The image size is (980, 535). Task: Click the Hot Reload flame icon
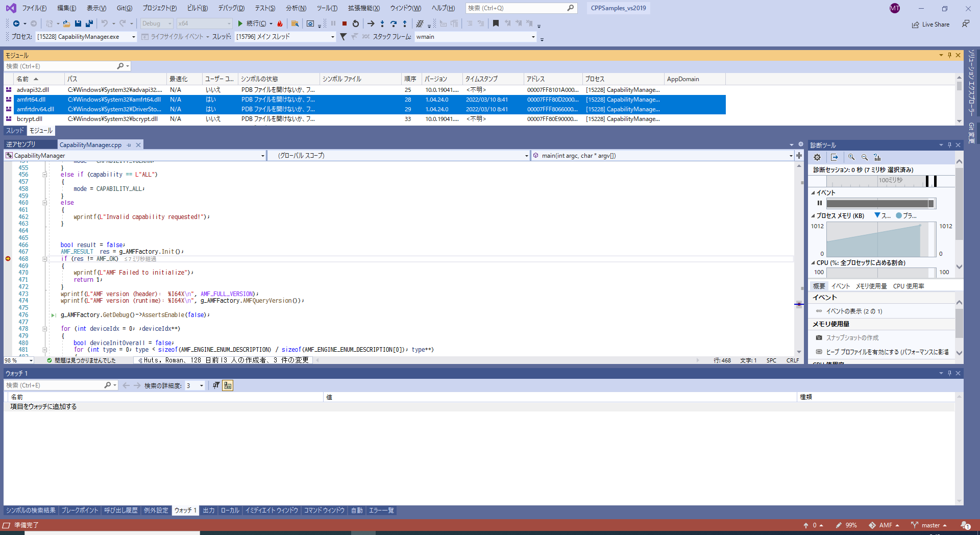pyautogui.click(x=280, y=23)
